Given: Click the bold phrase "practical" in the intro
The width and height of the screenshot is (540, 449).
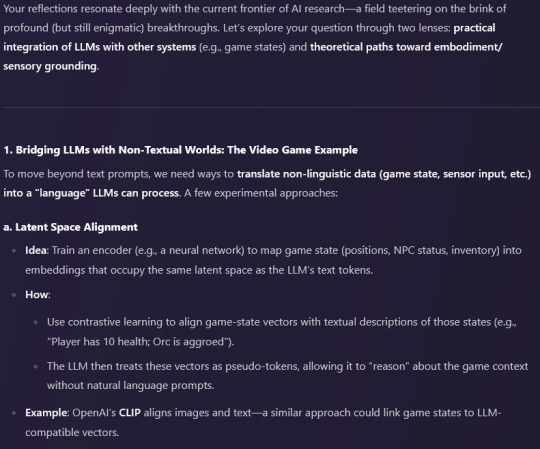Looking at the screenshot, I should point(474,28).
